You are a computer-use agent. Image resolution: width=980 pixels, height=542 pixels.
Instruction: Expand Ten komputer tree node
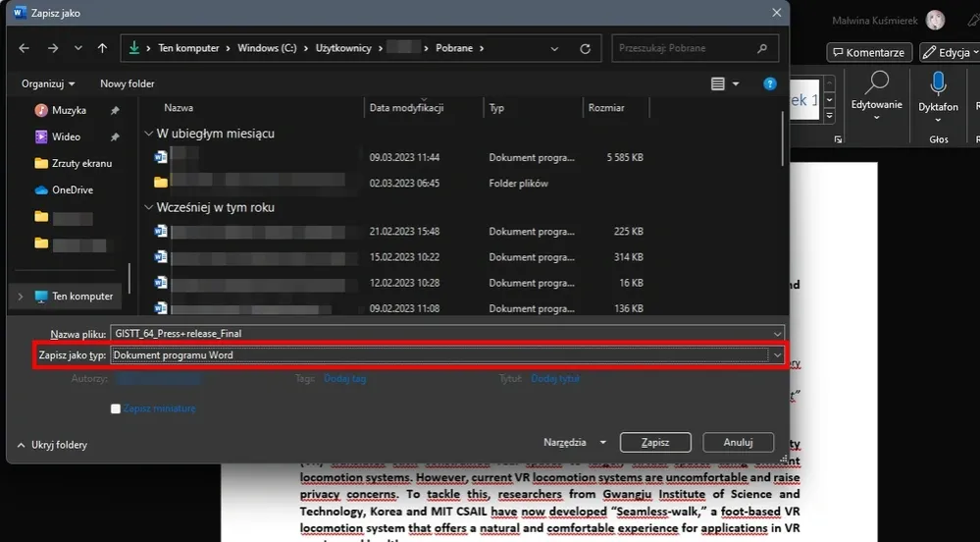click(x=22, y=297)
